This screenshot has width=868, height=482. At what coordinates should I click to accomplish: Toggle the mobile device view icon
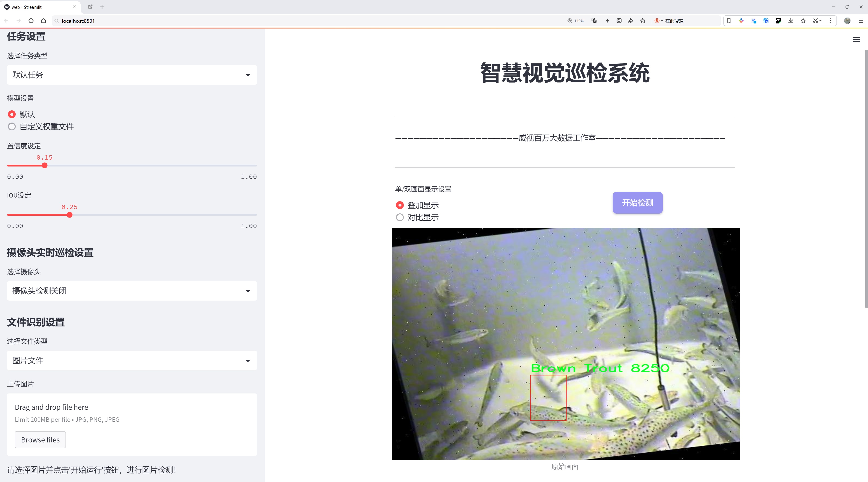[x=729, y=20]
